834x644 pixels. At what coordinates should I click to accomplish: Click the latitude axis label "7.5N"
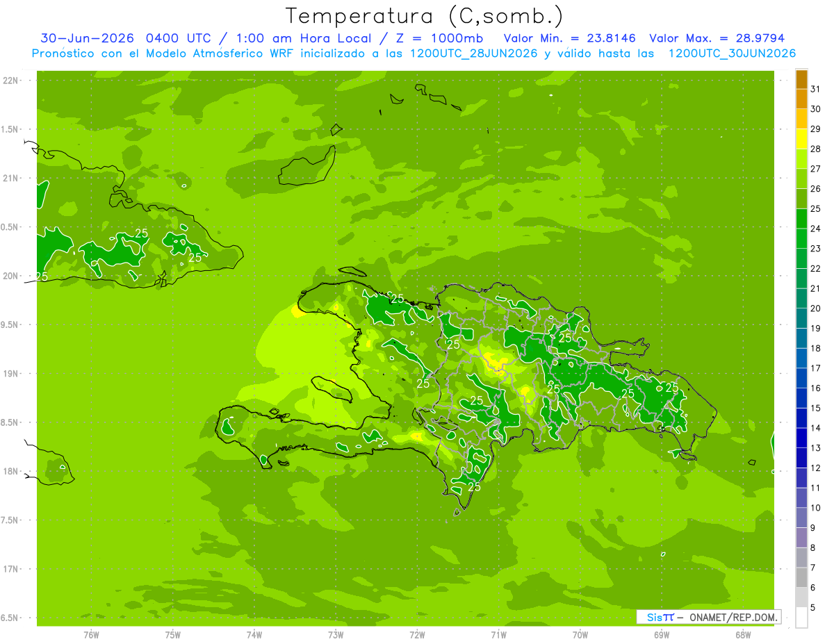(10, 521)
